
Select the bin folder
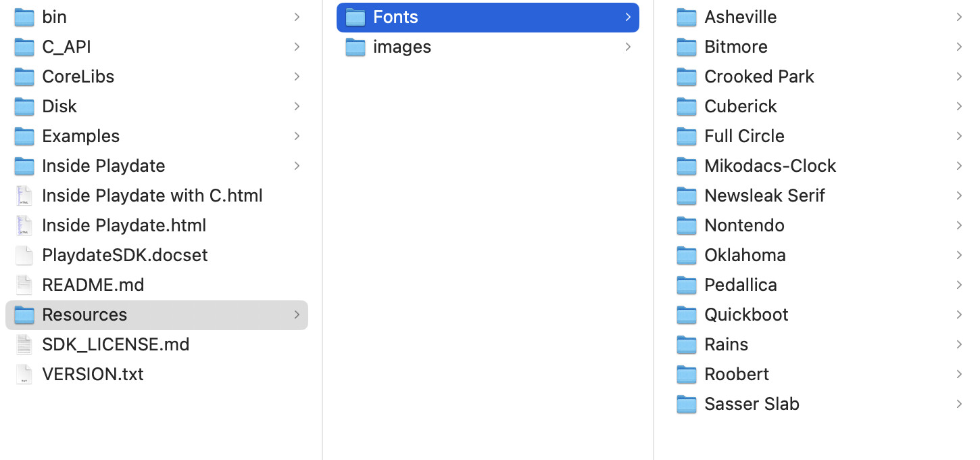(x=54, y=17)
